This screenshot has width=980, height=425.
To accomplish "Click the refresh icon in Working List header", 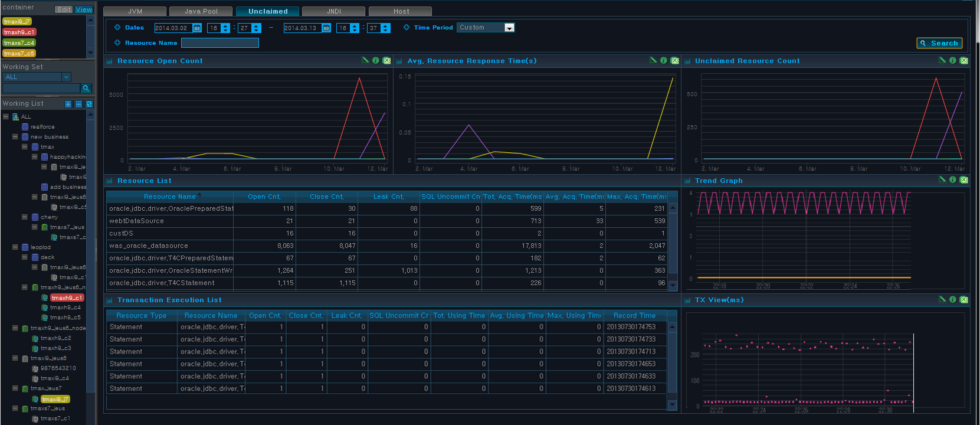I will pyautogui.click(x=89, y=104).
